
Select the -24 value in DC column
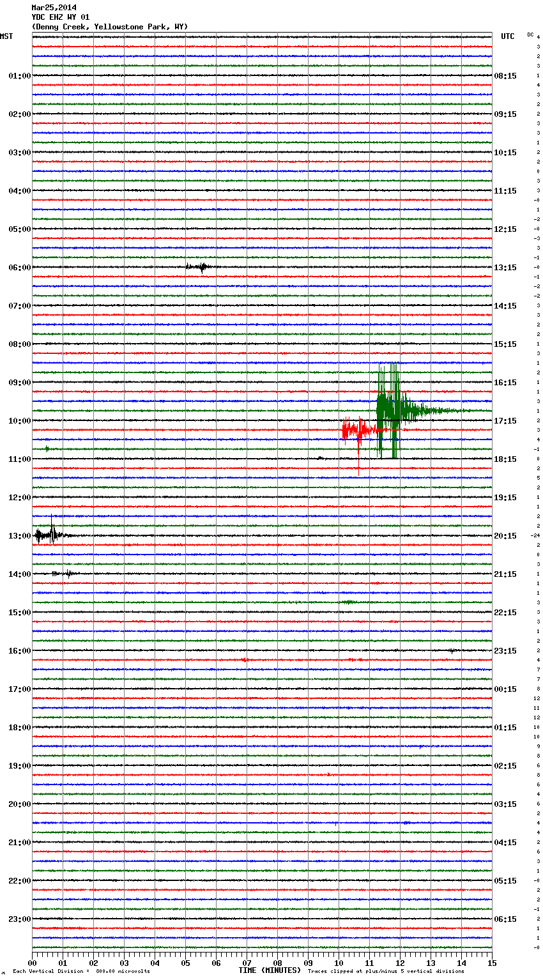pyautogui.click(x=535, y=535)
